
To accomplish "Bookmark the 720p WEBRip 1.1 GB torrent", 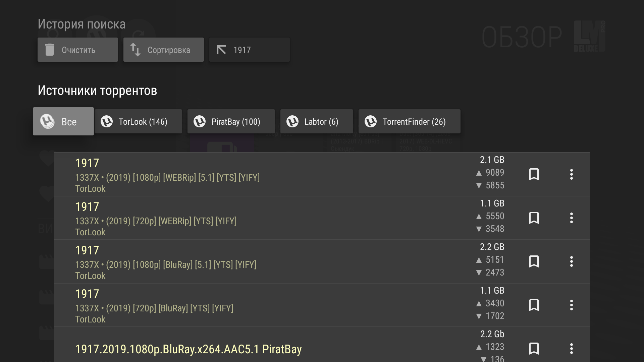I will pos(534,218).
